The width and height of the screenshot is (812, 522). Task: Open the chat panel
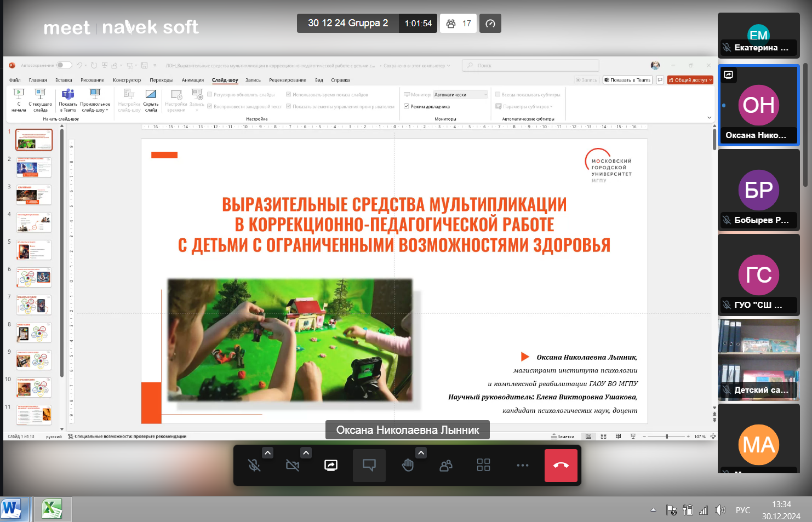pyautogui.click(x=369, y=466)
